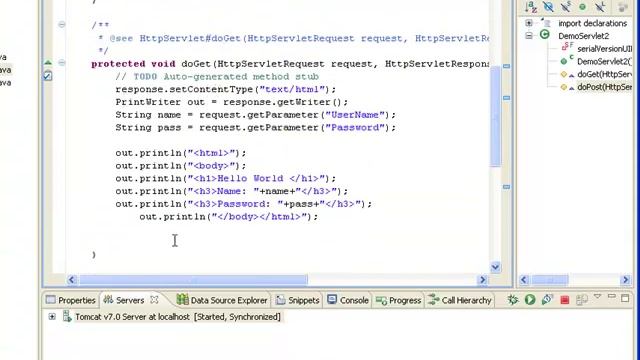640x360 pixels.
Task: Click Tomcat server icon in Servers view
Action: click(x=67, y=316)
